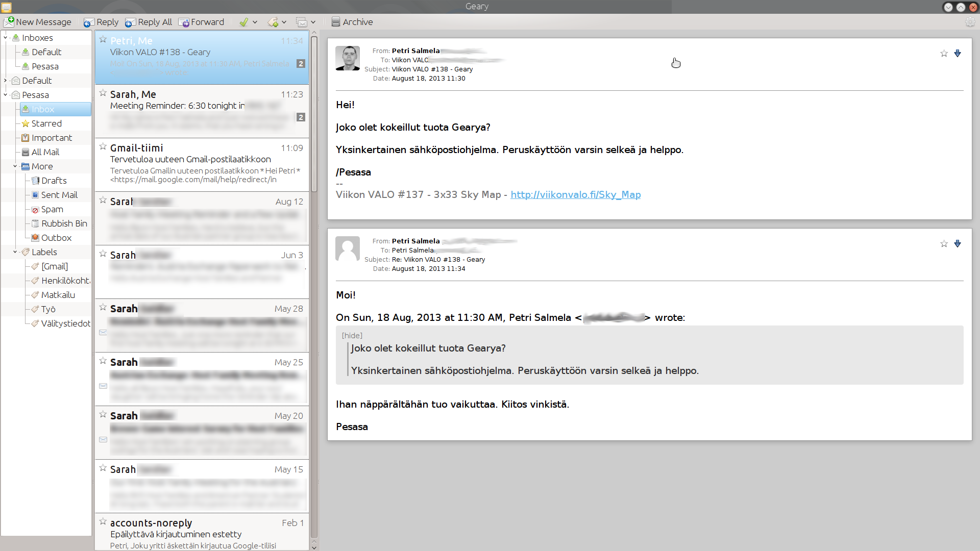The image size is (980, 551).
Task: Open the Sarah, Me Meeting Reminder conversation
Action: click(202, 111)
